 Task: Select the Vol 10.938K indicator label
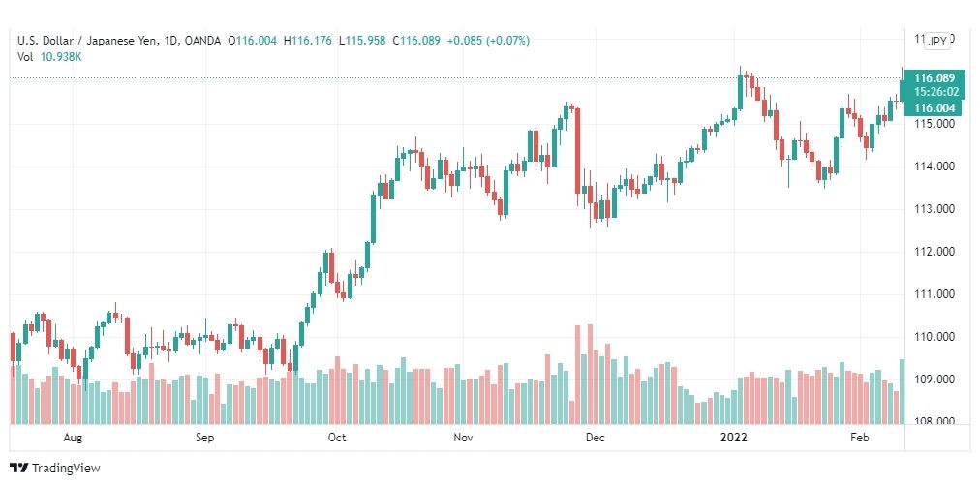coord(50,57)
